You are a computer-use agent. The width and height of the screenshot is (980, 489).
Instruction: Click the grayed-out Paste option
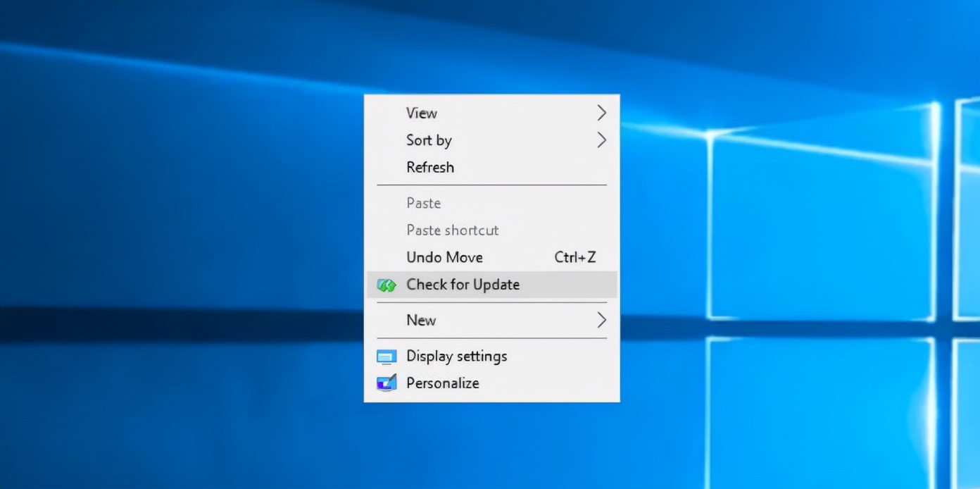pos(423,203)
